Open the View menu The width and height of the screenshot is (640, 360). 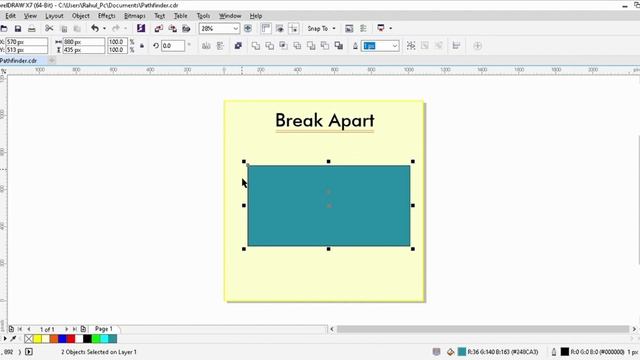coord(30,16)
